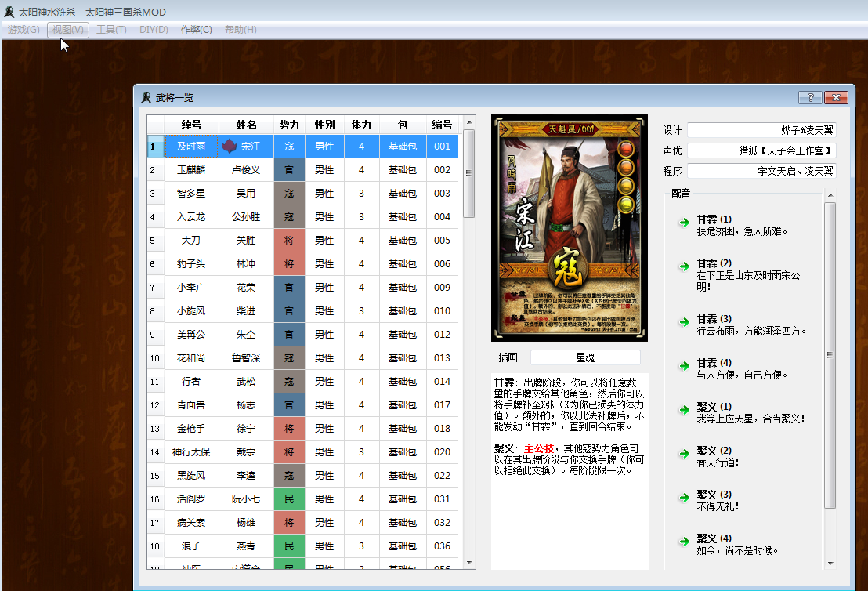Click the 配音 panel scroll down arrow
The height and width of the screenshot is (591, 868).
[x=830, y=564]
